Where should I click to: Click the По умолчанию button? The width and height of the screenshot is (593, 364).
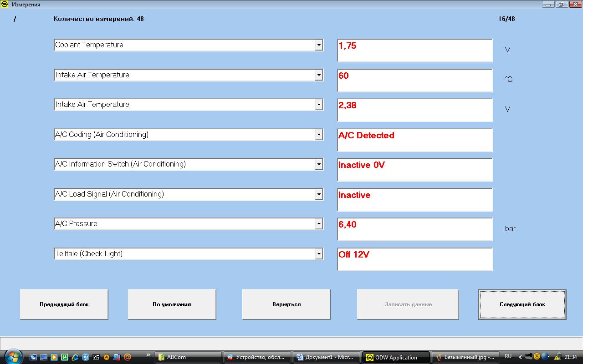[x=172, y=304]
